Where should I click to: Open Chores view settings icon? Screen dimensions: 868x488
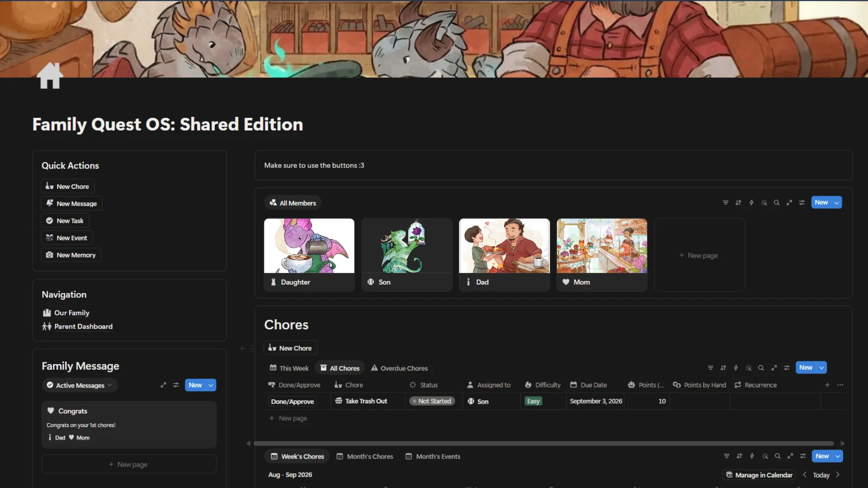(x=787, y=368)
